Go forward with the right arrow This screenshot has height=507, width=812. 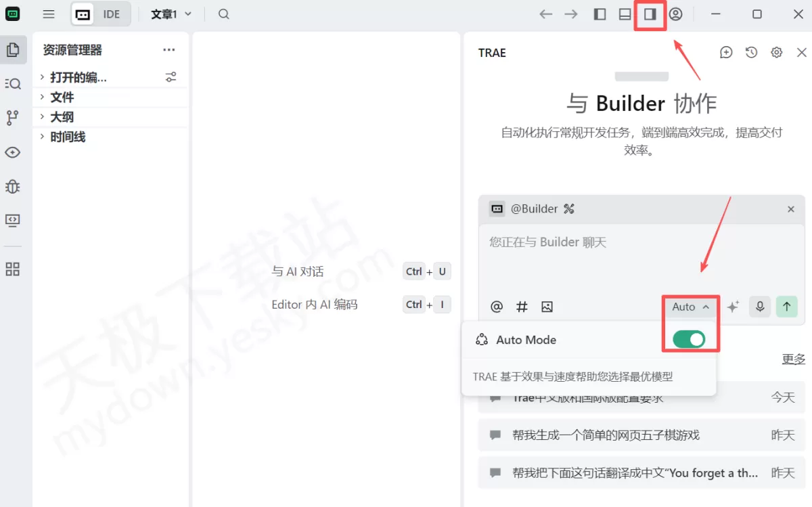572,14
